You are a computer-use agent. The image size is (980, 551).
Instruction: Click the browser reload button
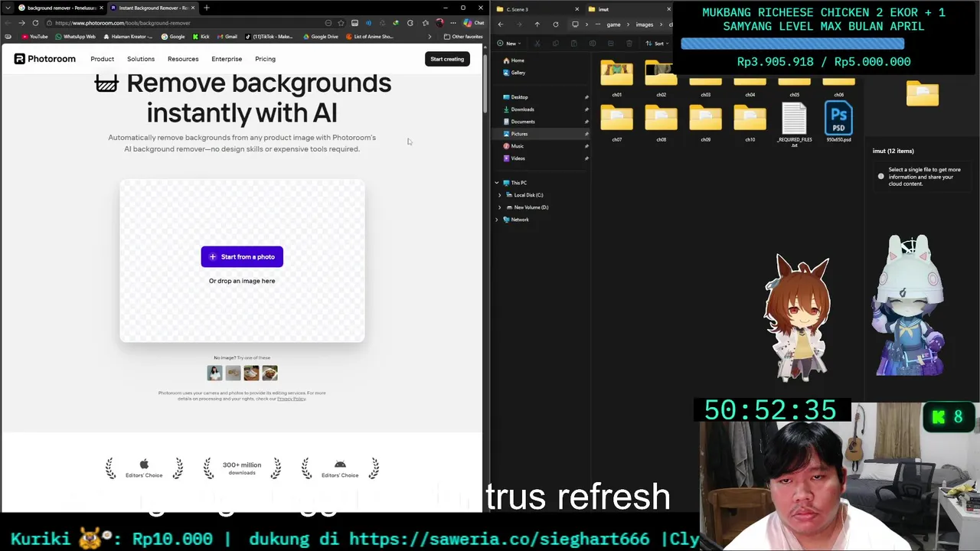(35, 23)
